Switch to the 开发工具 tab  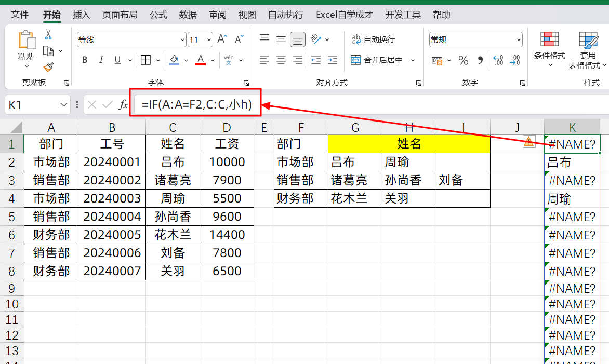[x=403, y=15]
